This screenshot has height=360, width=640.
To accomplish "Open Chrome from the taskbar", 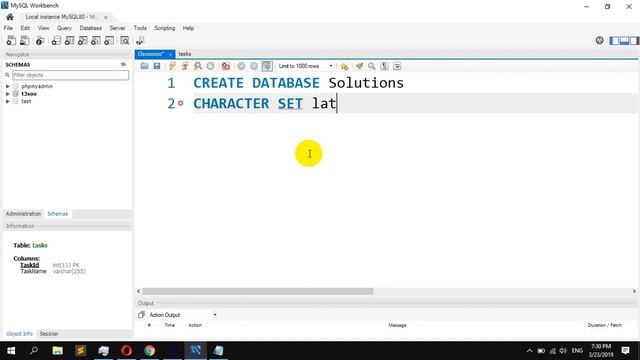I will point(149,351).
